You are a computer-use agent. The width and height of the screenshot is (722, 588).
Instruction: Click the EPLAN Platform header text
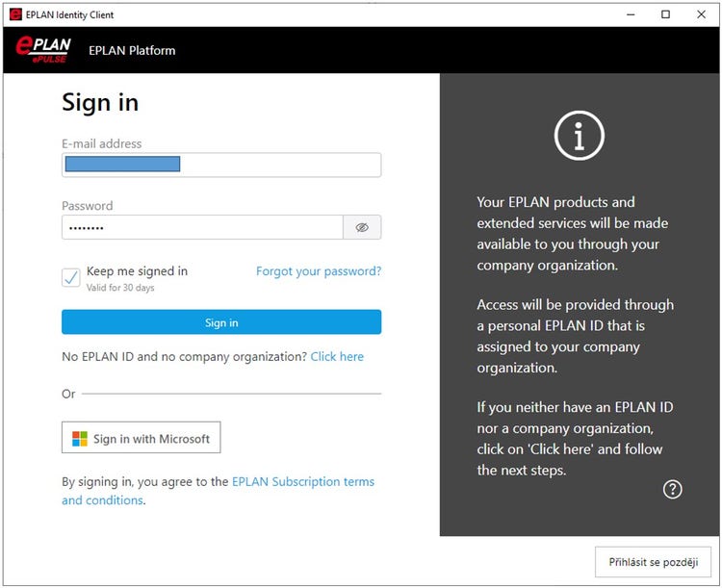[132, 50]
